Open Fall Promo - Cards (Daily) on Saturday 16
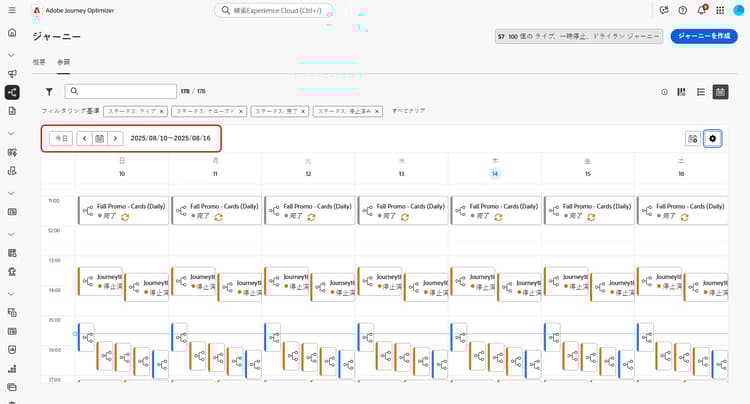Screen dimensions: 750x404 point(683,210)
